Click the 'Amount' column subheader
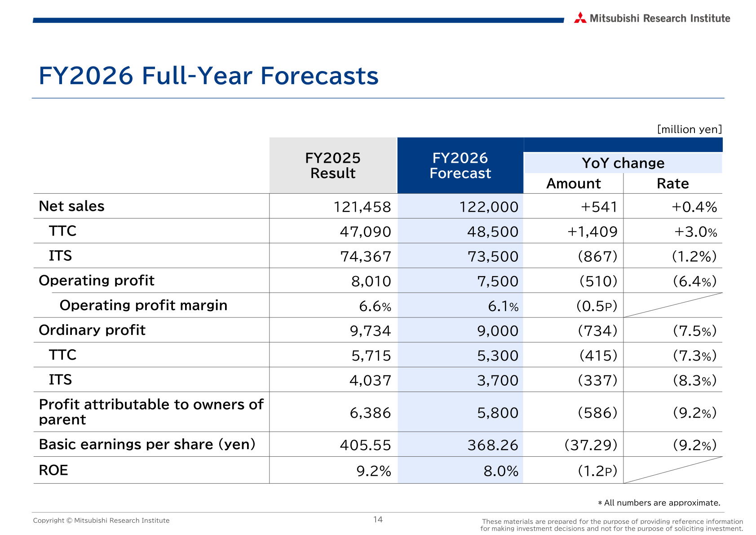Viewport: 756px width, 535px height. 574,183
